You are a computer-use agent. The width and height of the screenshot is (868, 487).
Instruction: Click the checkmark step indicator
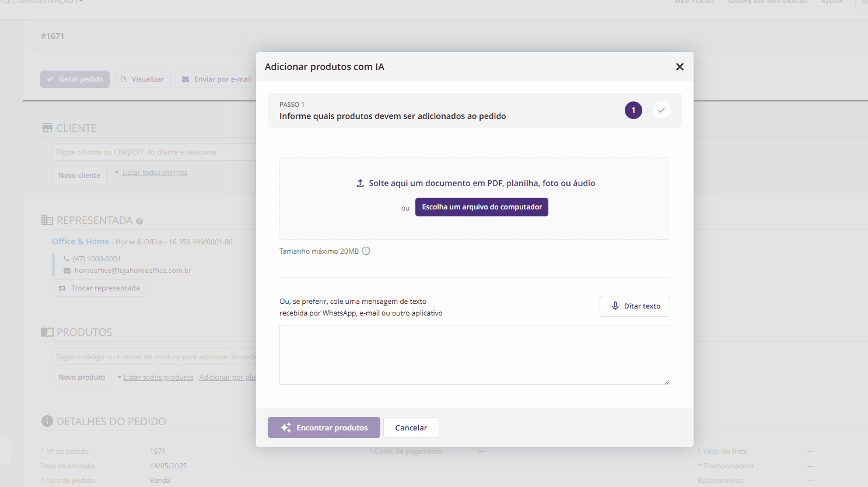[x=661, y=110]
